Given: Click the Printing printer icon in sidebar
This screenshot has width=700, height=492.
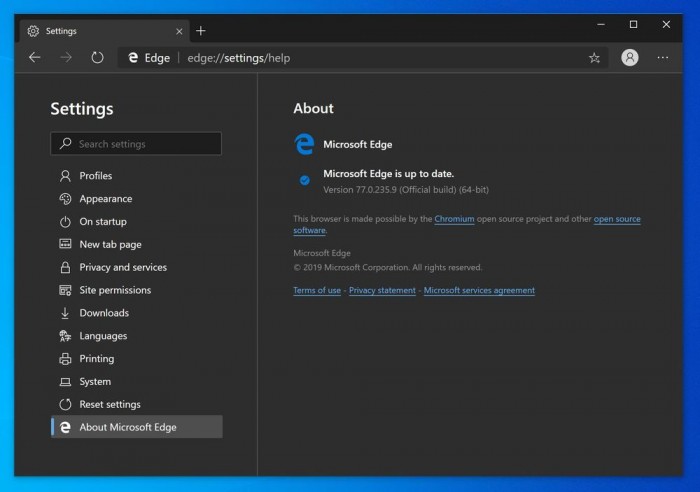Looking at the screenshot, I should 65,359.
